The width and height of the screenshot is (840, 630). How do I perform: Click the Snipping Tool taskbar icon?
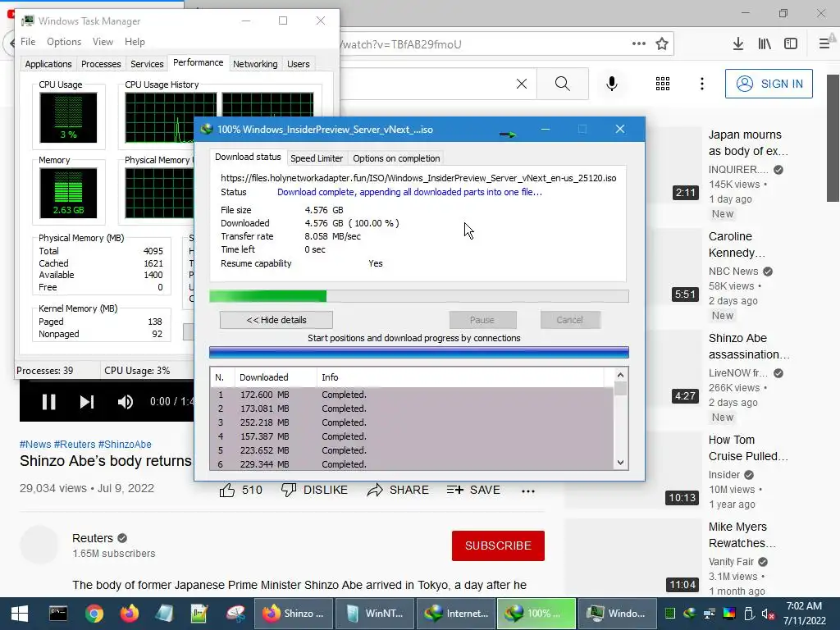235,614
